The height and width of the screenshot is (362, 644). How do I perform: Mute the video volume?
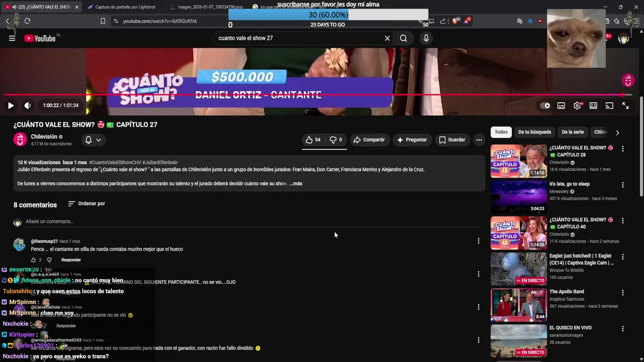pyautogui.click(x=27, y=106)
